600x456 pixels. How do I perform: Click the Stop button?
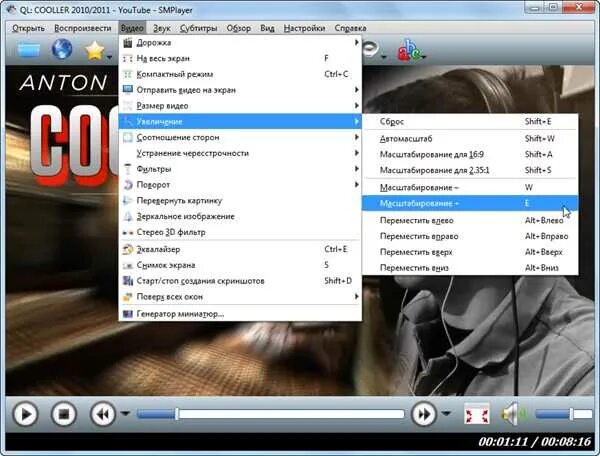point(64,414)
